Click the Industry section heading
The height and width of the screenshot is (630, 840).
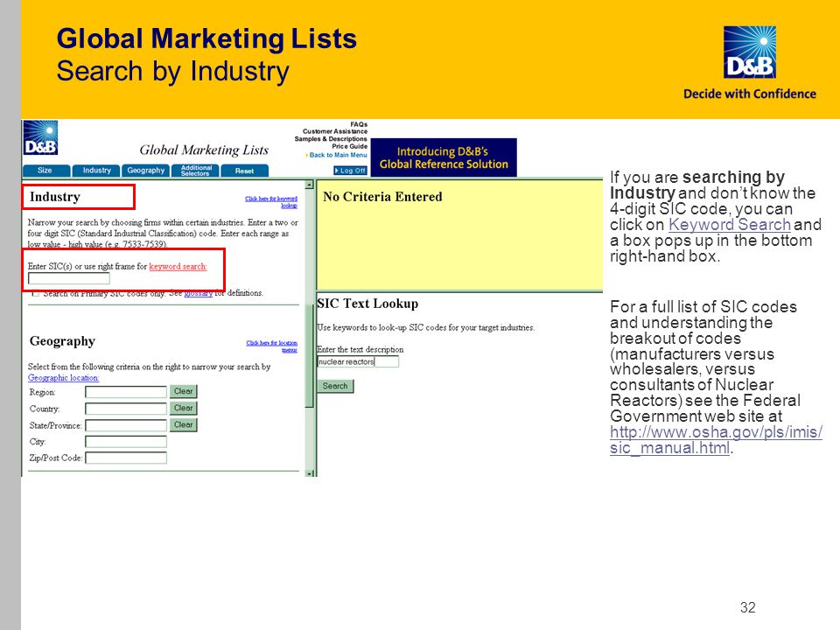55,197
